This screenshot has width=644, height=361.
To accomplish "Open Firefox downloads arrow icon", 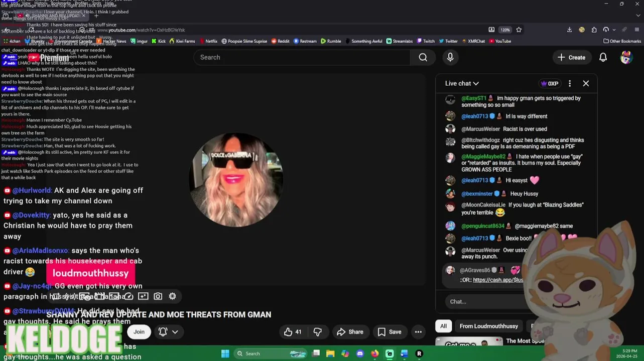I will point(569,30).
